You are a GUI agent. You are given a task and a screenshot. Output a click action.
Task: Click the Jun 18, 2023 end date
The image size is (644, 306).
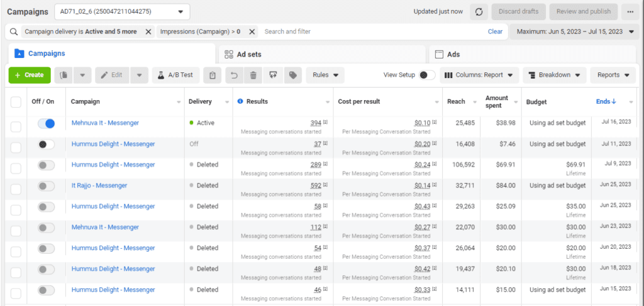click(x=616, y=268)
